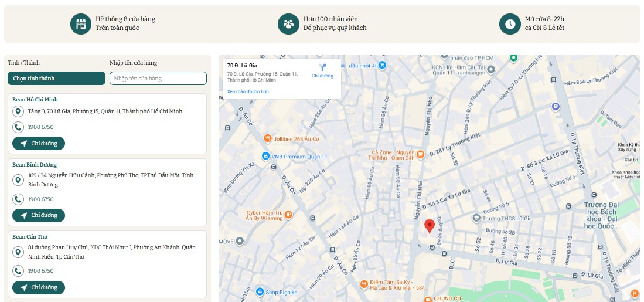Click the Hệ thống 8 cửa hàng text

[125, 19]
